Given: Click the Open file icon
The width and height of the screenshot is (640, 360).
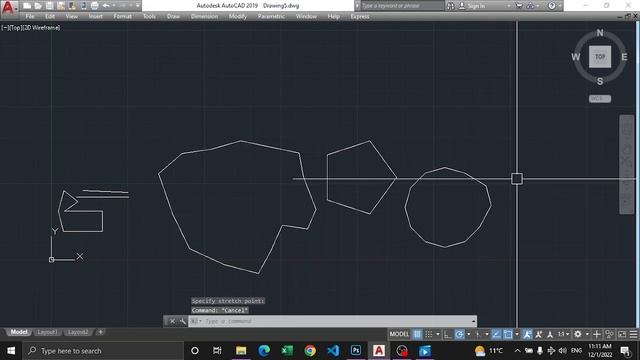Looking at the screenshot, I should (x=38, y=6).
